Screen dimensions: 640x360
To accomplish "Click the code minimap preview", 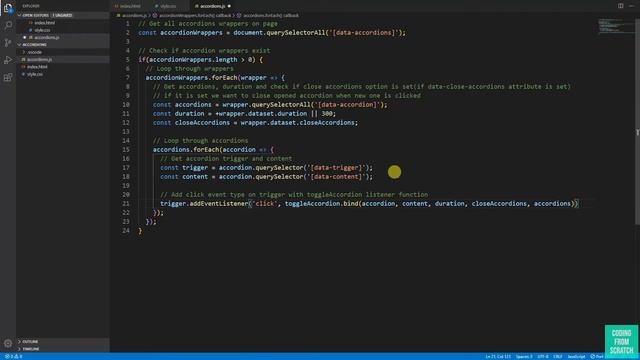I will click(616, 27).
